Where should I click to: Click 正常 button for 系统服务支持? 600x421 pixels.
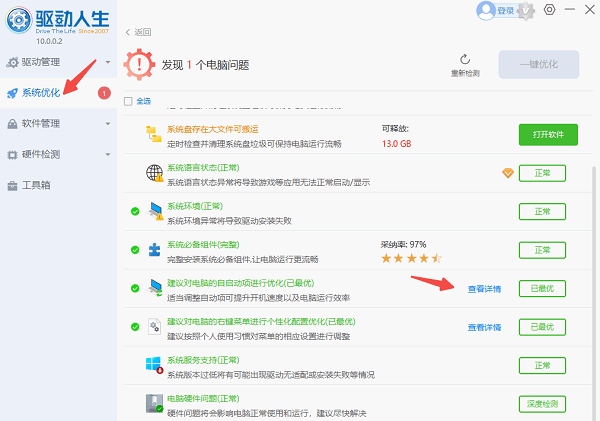[542, 366]
